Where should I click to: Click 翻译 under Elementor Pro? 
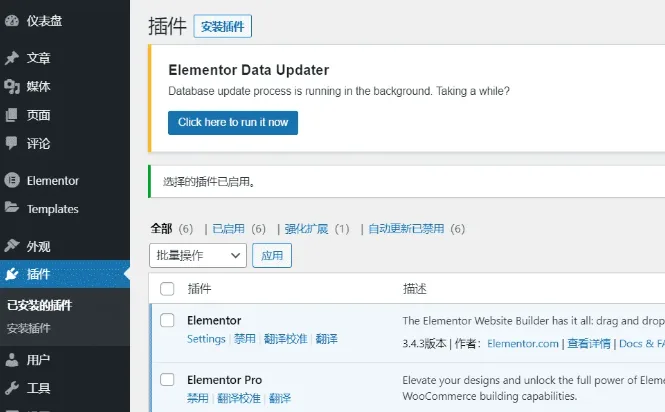point(280,398)
